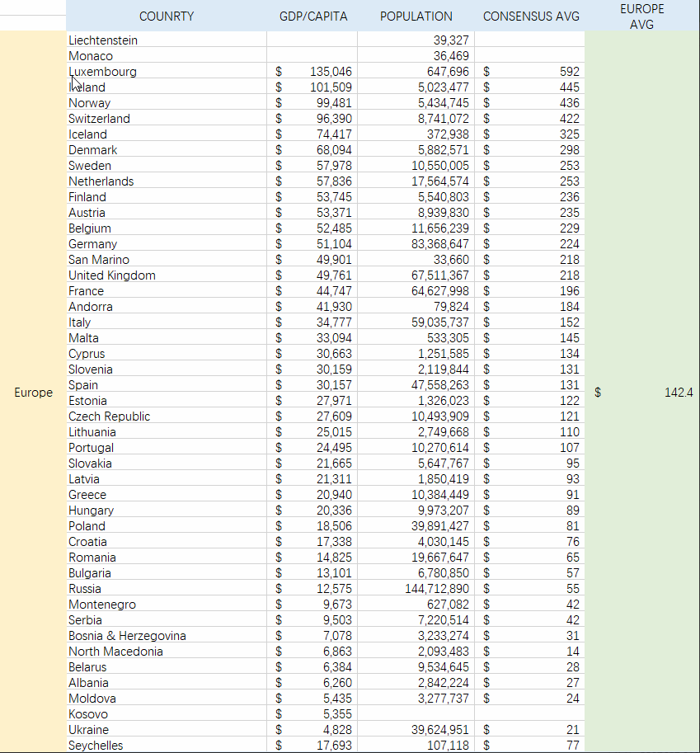The height and width of the screenshot is (753, 700).
Task: Select the Sweden country cell
Action: 166,166
